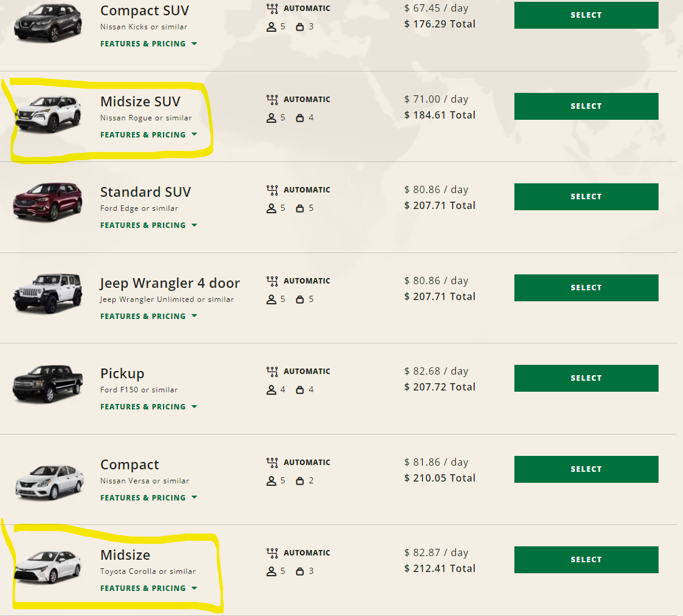Viewport: 683px width, 616px height.
Task: Select the Midsize SUV Nissan Rogue rental
Action: click(x=586, y=106)
